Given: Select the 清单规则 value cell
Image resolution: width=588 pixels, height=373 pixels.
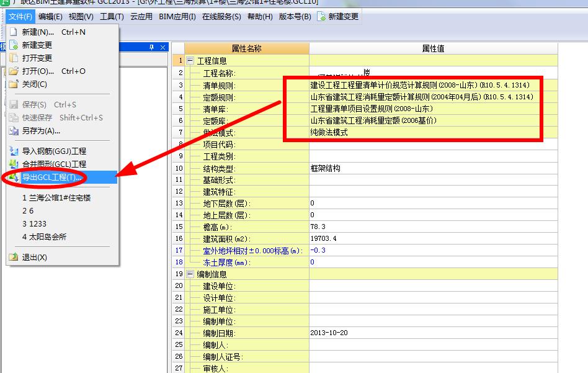Looking at the screenshot, I should tap(434, 85).
